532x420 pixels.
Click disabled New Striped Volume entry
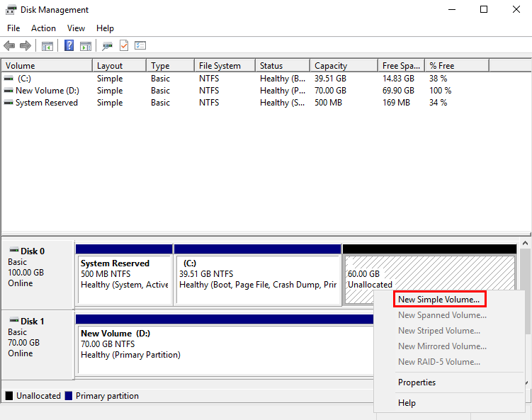click(439, 331)
